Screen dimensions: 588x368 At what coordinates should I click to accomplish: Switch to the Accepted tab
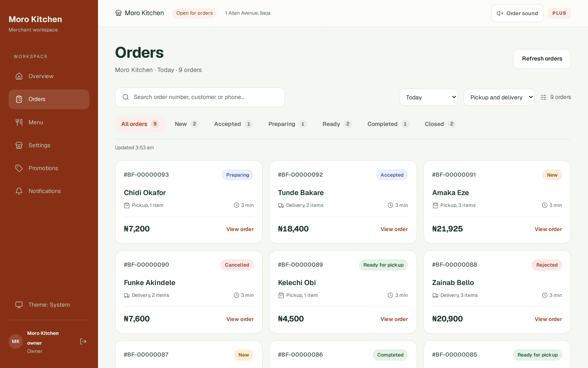tap(233, 124)
